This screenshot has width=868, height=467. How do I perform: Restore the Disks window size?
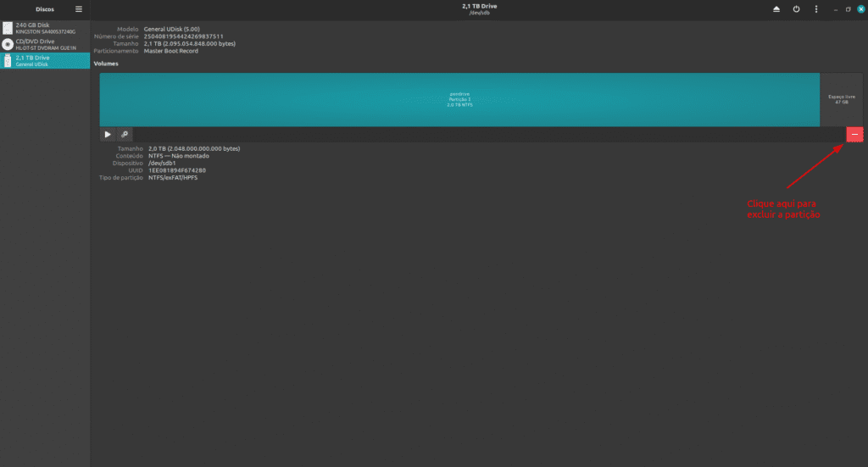(848, 9)
